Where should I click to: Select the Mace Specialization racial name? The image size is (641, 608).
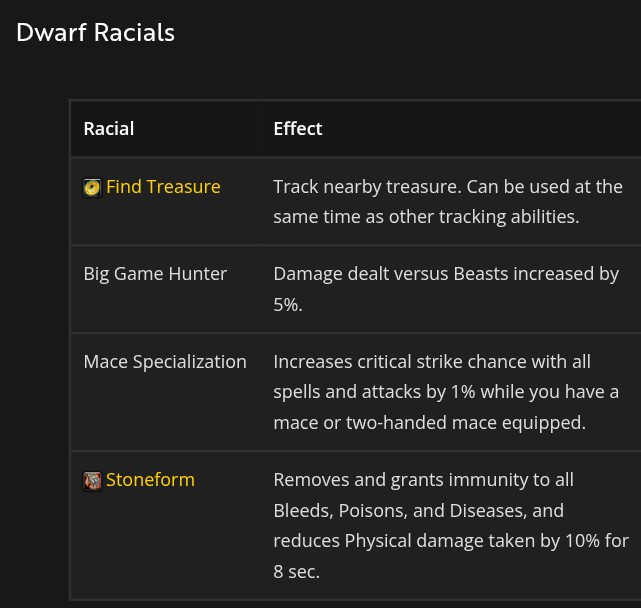tap(165, 362)
